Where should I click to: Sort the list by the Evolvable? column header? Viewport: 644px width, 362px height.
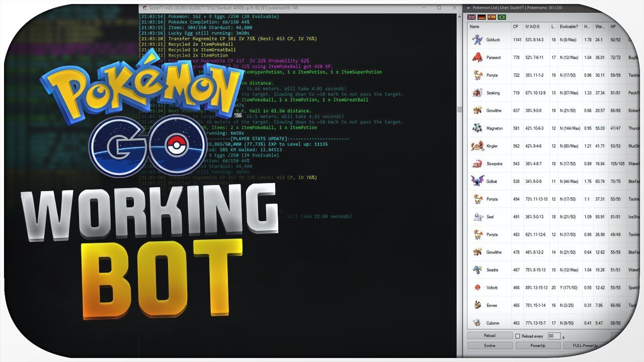570,26
